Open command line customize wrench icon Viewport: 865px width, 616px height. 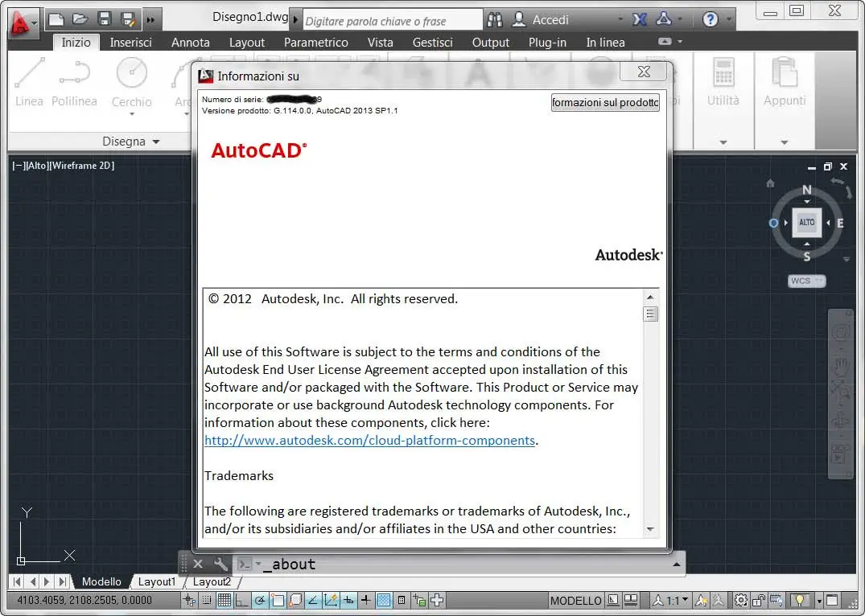[220, 564]
